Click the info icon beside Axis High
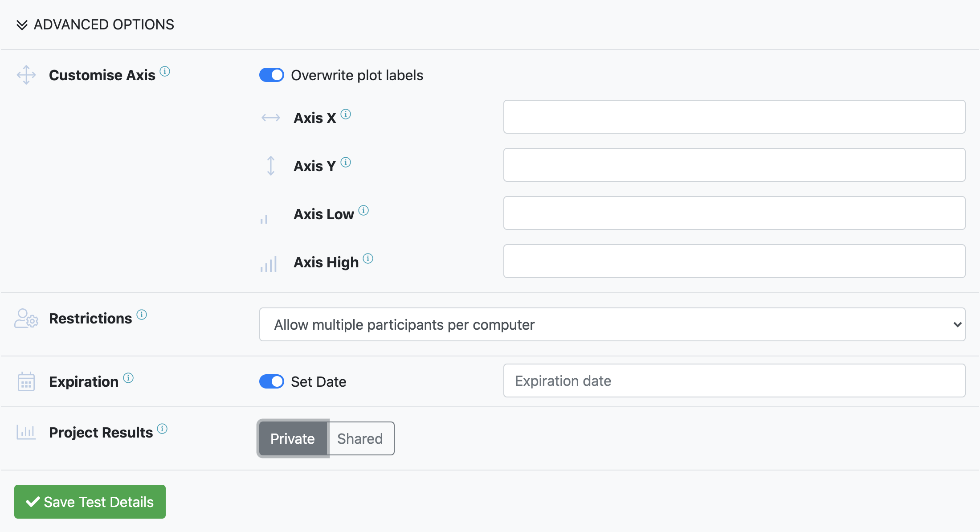Image resolution: width=980 pixels, height=532 pixels. point(368,258)
